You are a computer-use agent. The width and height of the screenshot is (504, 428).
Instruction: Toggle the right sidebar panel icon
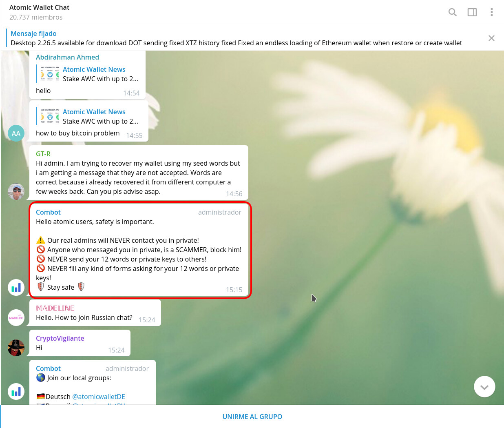[472, 12]
